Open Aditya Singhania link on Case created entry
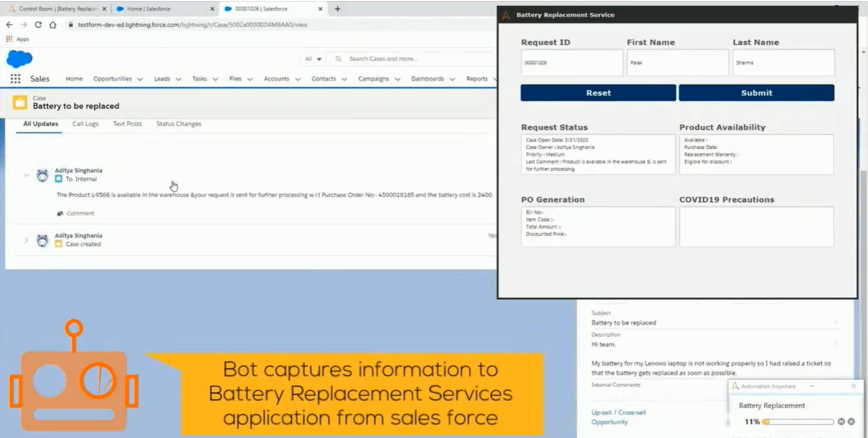Image resolution: width=868 pixels, height=438 pixels. (79, 236)
